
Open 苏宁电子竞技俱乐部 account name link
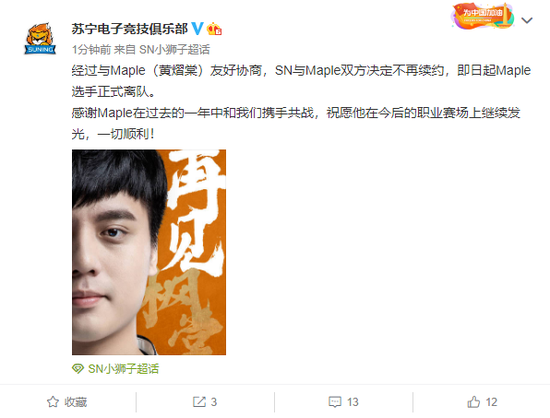pos(130,29)
